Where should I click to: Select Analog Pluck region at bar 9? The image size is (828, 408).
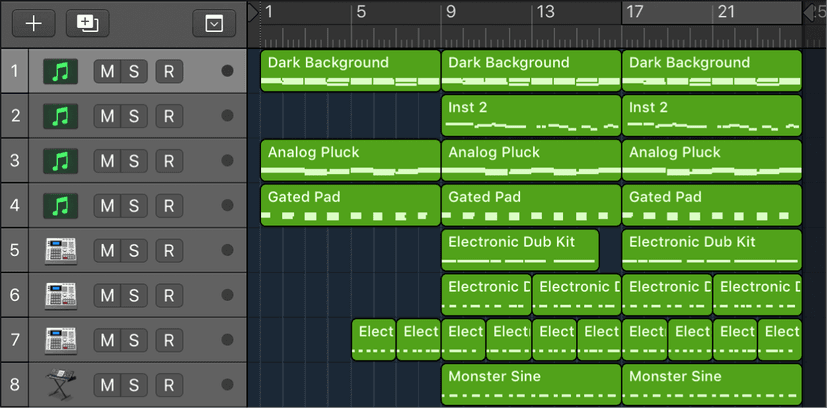[531, 160]
